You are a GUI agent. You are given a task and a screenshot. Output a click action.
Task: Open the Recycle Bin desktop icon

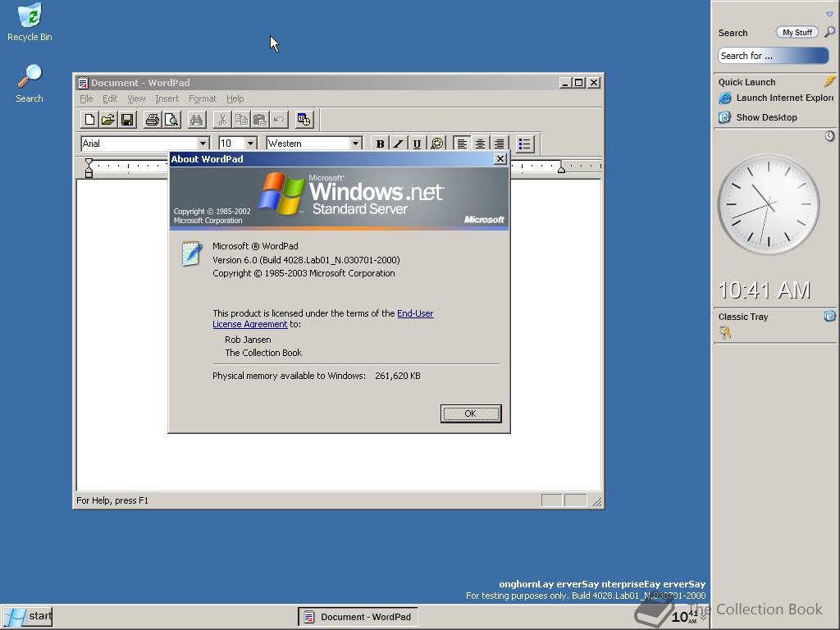click(x=30, y=22)
